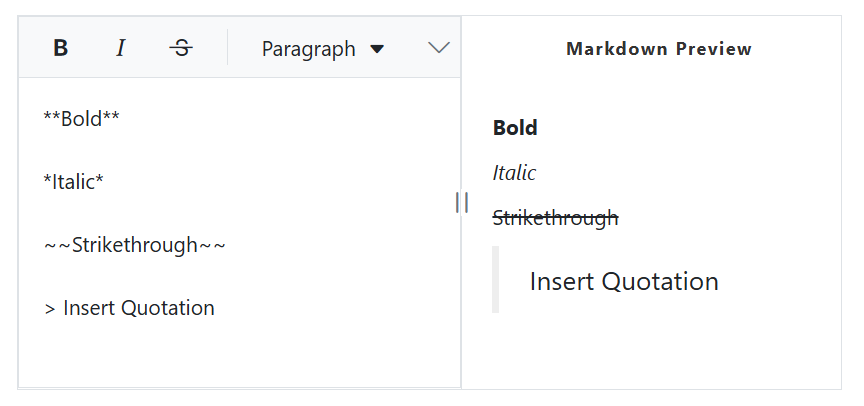This screenshot has width=864, height=406.
Task: Click the bold "Bold" text in preview
Action: point(515,128)
